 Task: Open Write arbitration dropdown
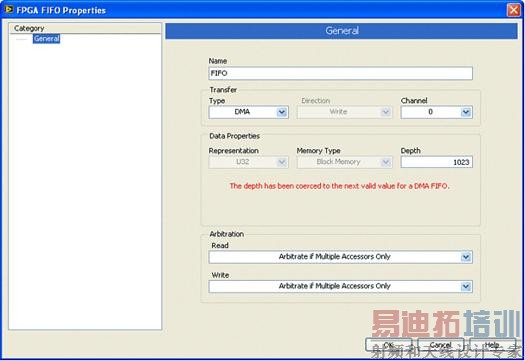click(x=341, y=286)
